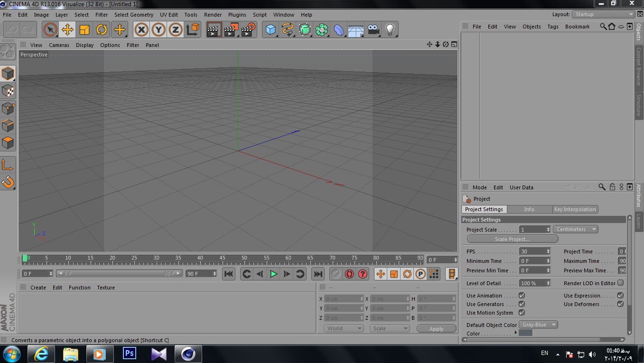Add a Cube primitive object

[x=271, y=30]
